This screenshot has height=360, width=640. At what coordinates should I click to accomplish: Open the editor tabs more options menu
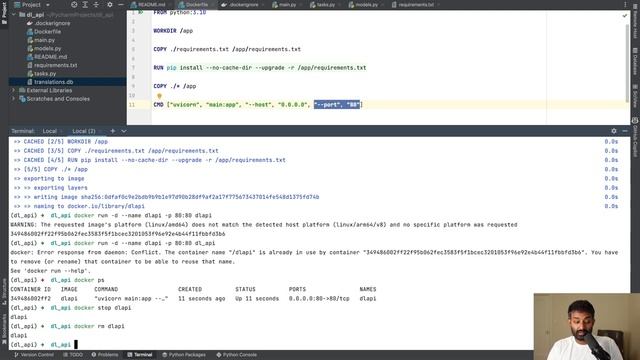click(625, 5)
